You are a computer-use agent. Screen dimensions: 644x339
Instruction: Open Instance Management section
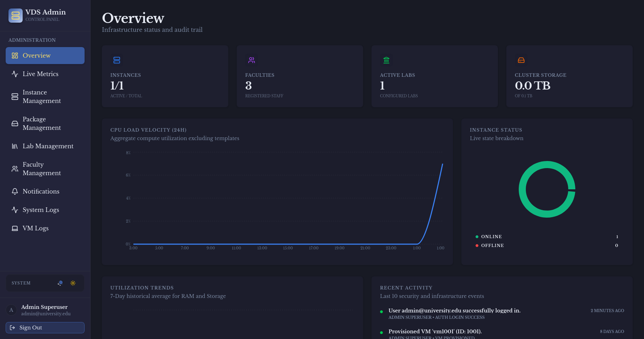point(45,97)
